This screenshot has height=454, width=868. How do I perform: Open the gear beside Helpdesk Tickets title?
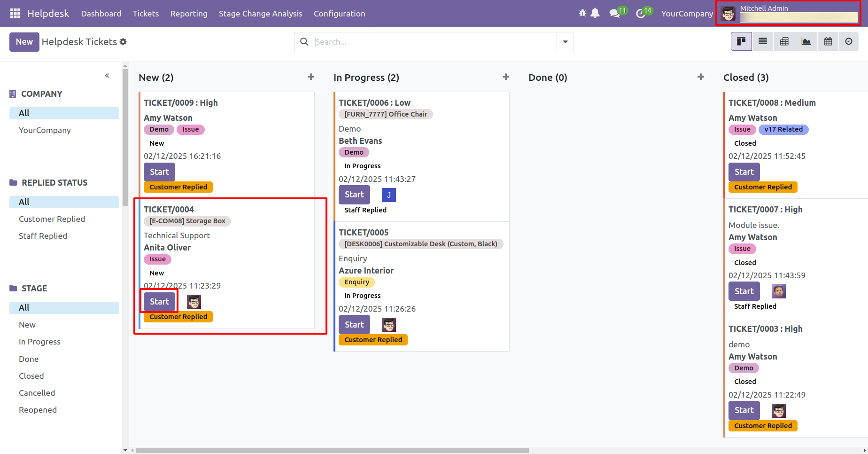coord(123,42)
